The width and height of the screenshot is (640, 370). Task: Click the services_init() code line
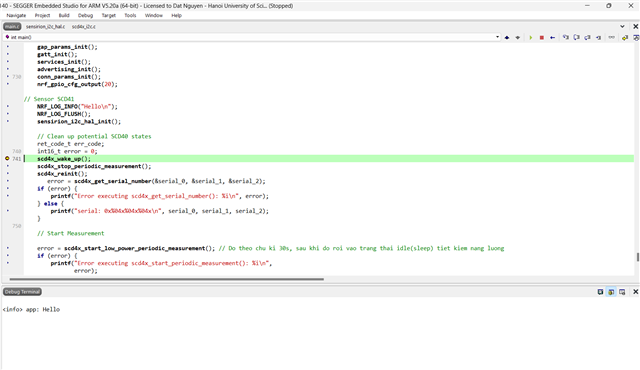[x=64, y=62]
